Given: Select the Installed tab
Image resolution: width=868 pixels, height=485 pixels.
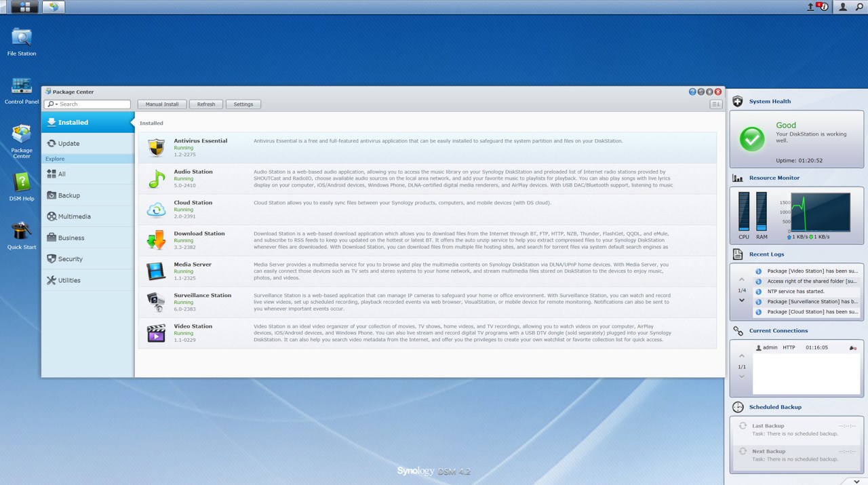Looking at the screenshot, I should (87, 123).
